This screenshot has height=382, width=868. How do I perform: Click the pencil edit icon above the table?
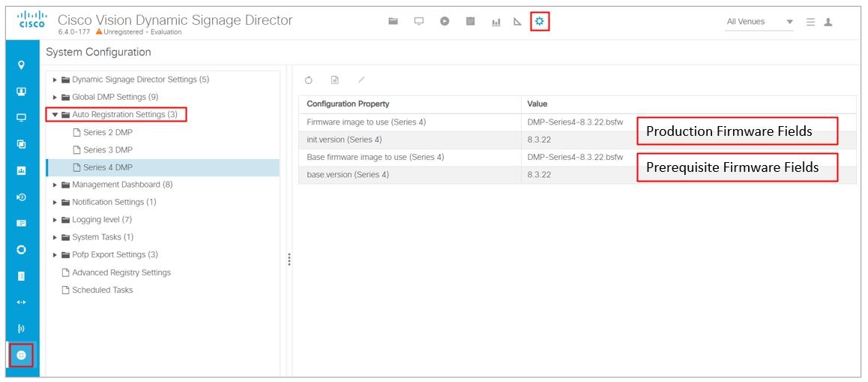(361, 80)
